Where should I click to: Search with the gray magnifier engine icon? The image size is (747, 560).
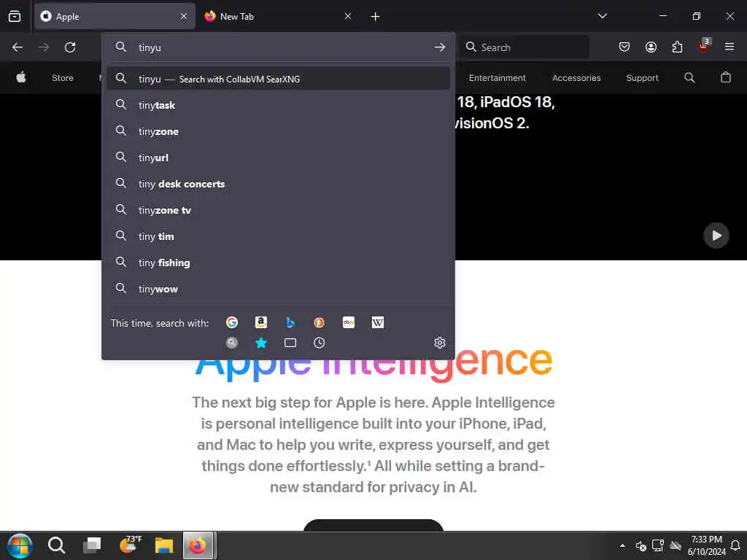(232, 343)
